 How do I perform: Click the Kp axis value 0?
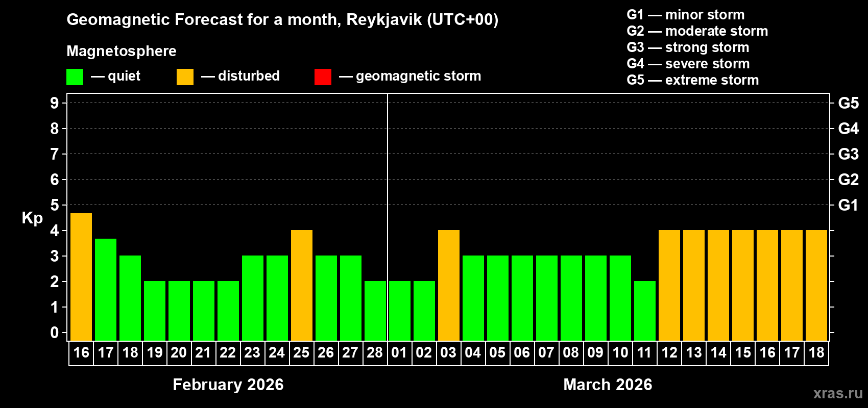coord(55,333)
